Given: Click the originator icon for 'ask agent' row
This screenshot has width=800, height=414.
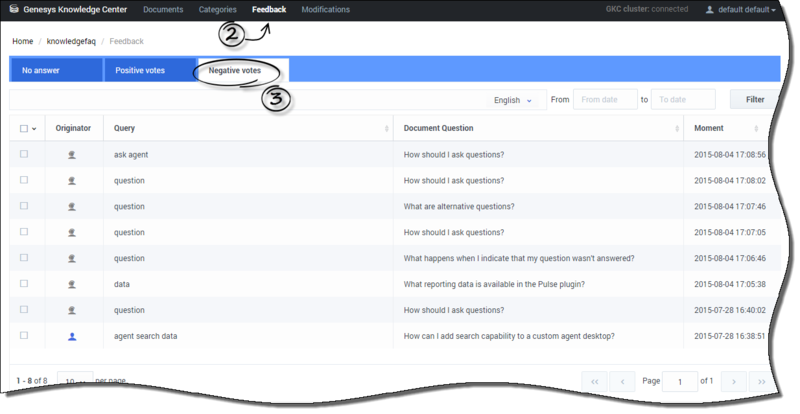Looking at the screenshot, I should pos(72,154).
